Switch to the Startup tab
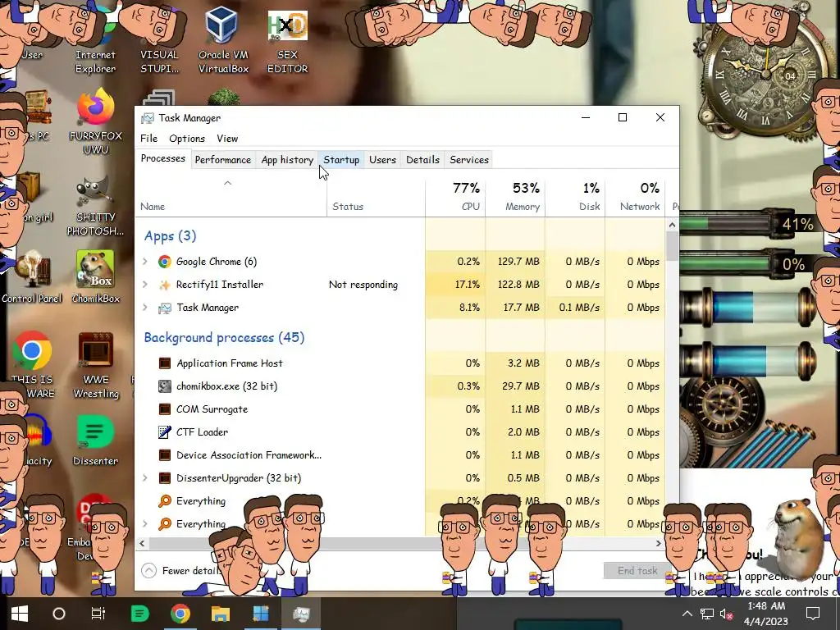Screen dimensions: 840x630 [341, 160]
